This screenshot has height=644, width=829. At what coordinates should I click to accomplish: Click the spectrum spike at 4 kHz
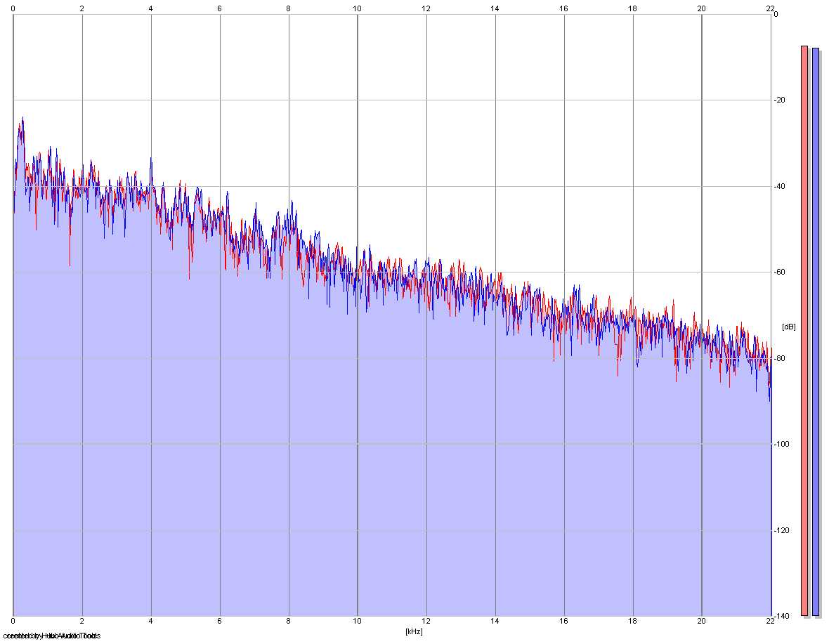[150, 159]
